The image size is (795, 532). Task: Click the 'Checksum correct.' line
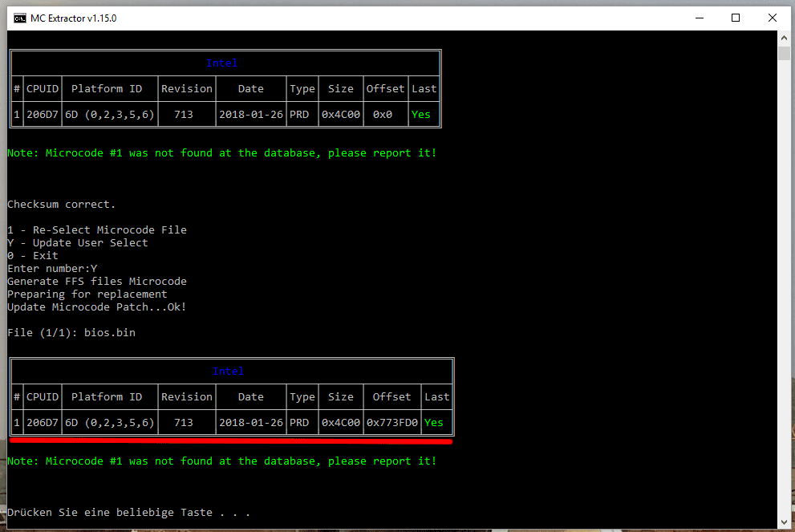pyautogui.click(x=61, y=205)
